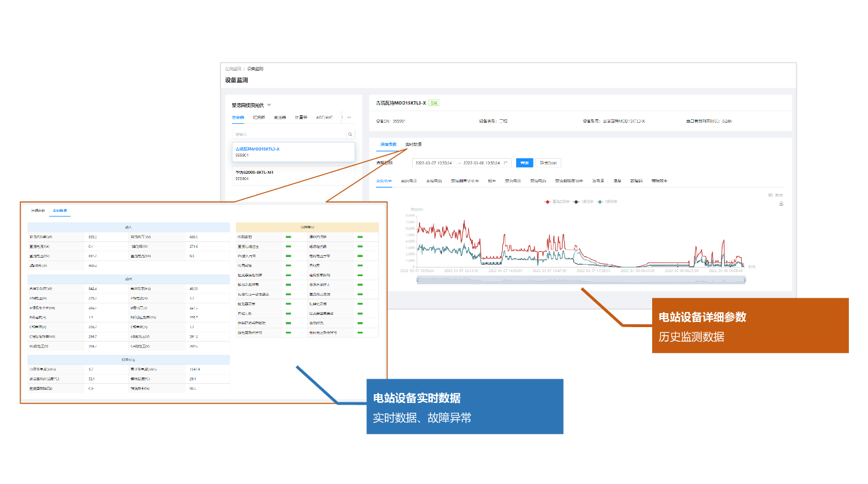Screen dimensions: 868x484
Task: Select the 直流电流 metric tab
Action: tap(434, 181)
